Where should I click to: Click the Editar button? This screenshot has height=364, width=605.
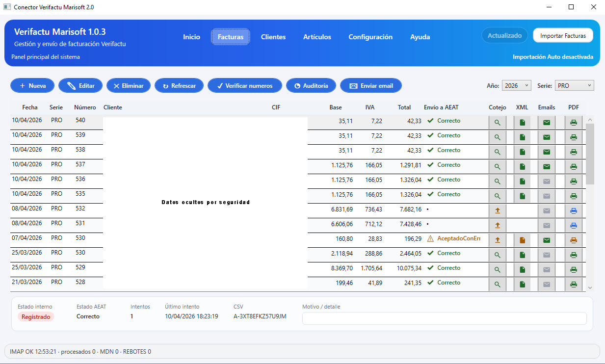coord(80,85)
